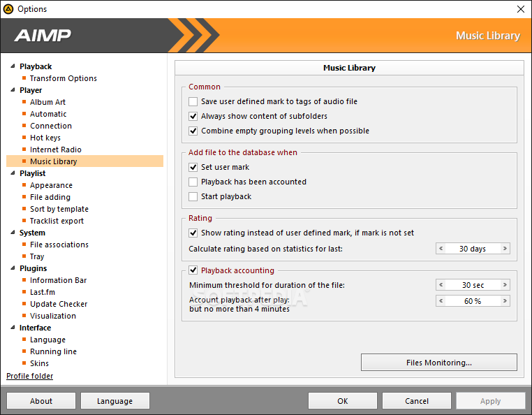Screen dimensions: 532x415
Task: Confirm settings with OK button
Action: pyautogui.click(x=343, y=401)
